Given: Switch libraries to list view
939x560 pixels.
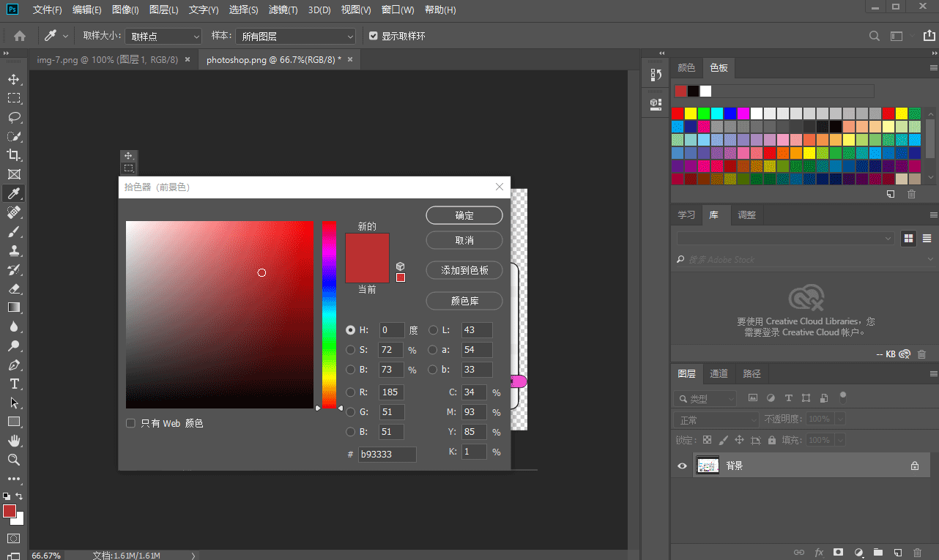Looking at the screenshot, I should [x=927, y=239].
